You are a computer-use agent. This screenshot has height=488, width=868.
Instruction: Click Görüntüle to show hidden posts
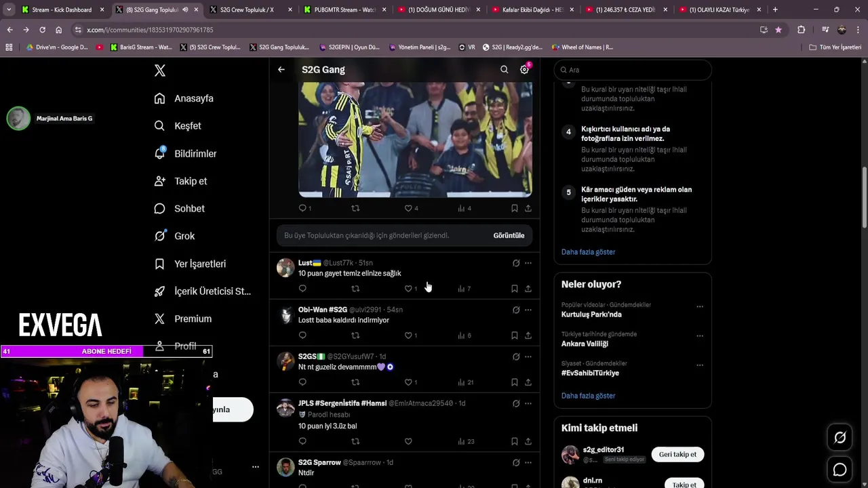click(509, 235)
